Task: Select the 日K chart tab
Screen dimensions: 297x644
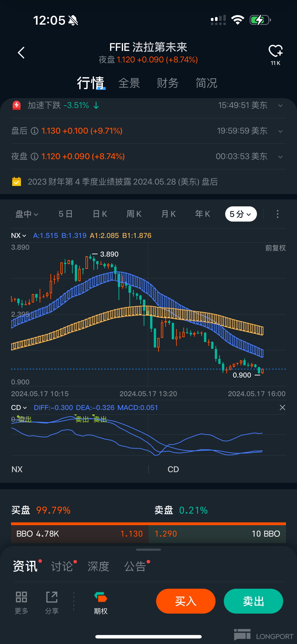Action: [100, 214]
